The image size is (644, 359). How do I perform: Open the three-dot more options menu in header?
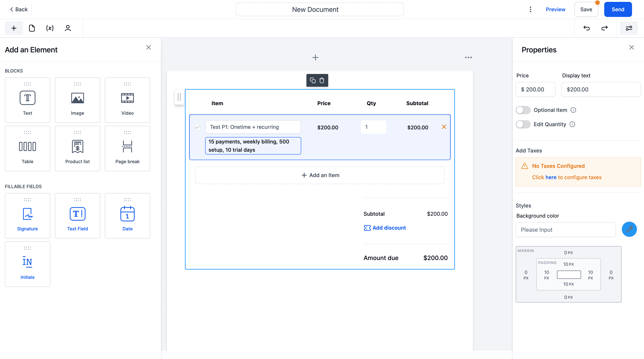(x=531, y=10)
